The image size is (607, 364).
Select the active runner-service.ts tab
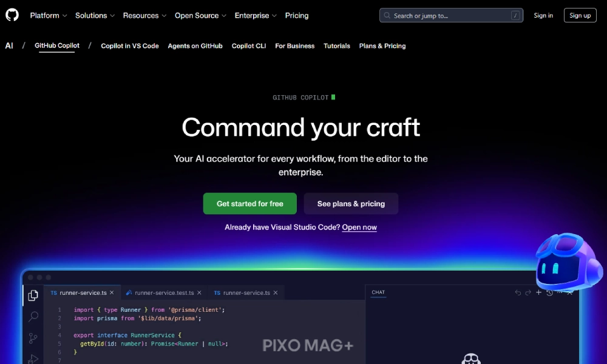click(x=83, y=292)
